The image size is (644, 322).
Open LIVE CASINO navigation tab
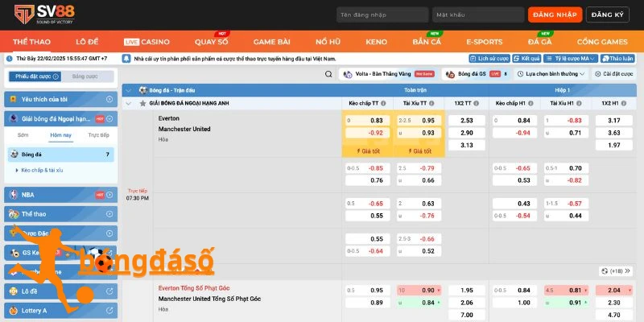coord(147,42)
